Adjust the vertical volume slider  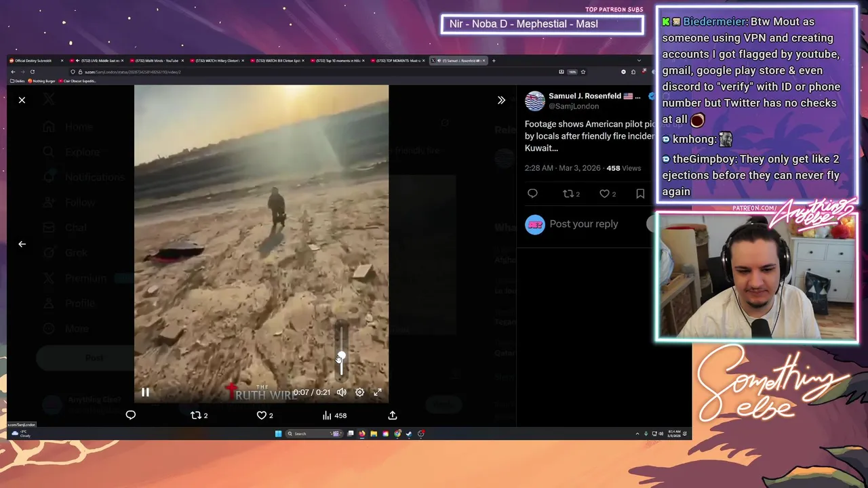coord(341,352)
